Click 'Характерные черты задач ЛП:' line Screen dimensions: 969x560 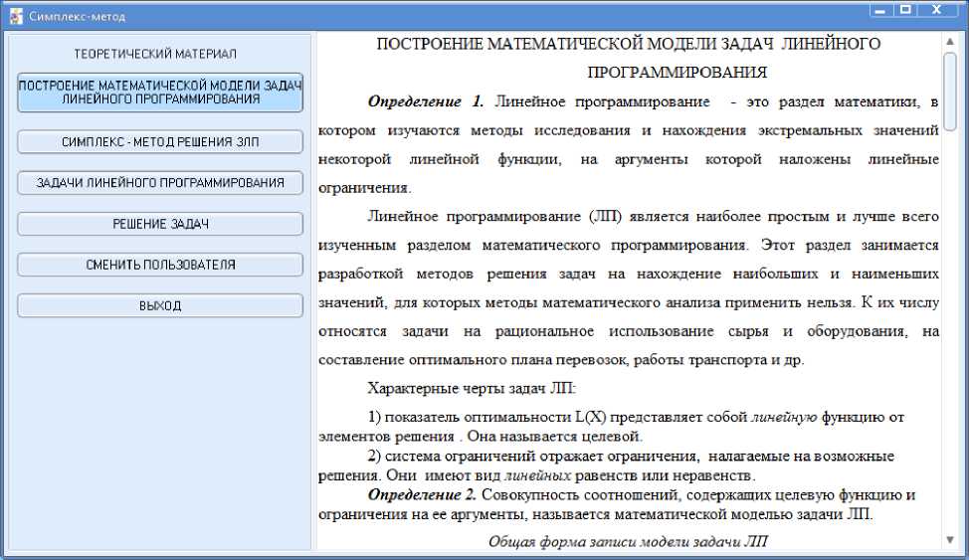pyautogui.click(x=472, y=388)
